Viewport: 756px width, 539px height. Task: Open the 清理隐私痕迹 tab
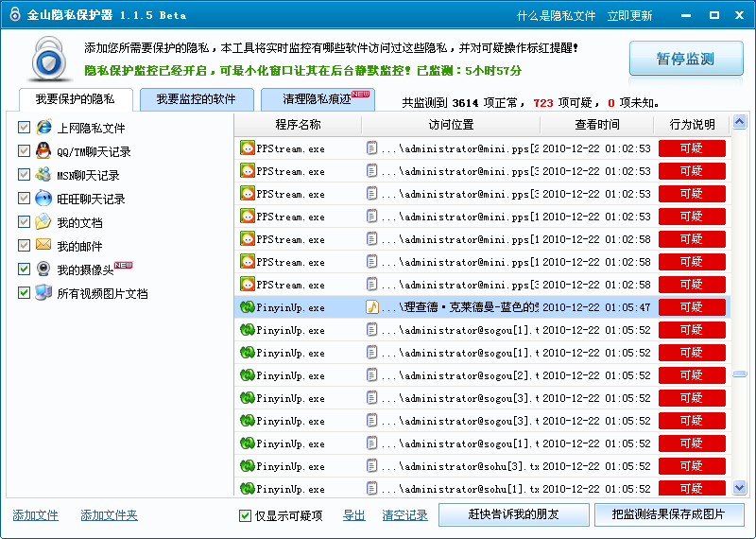click(318, 99)
